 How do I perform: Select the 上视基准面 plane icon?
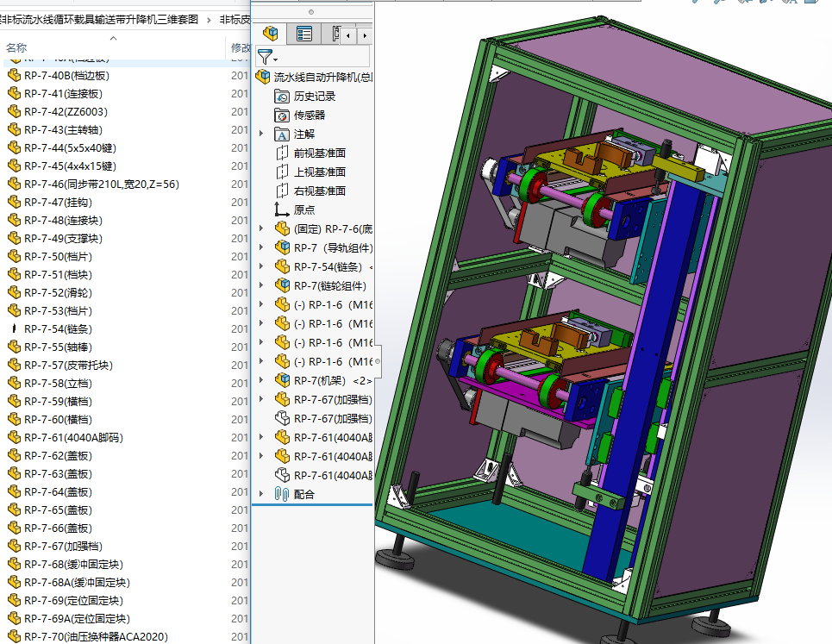point(282,172)
